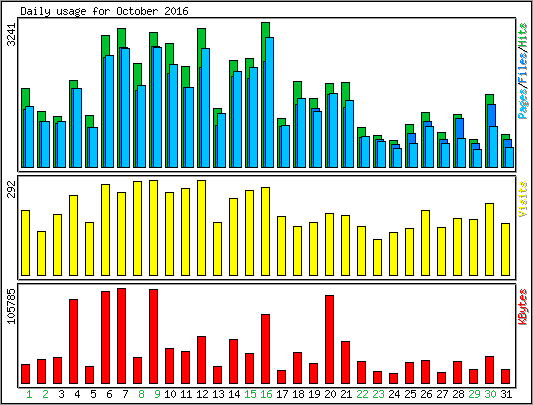This screenshot has height=405, width=533.
Task: Click the green day 9 axis label
Action: point(157,394)
